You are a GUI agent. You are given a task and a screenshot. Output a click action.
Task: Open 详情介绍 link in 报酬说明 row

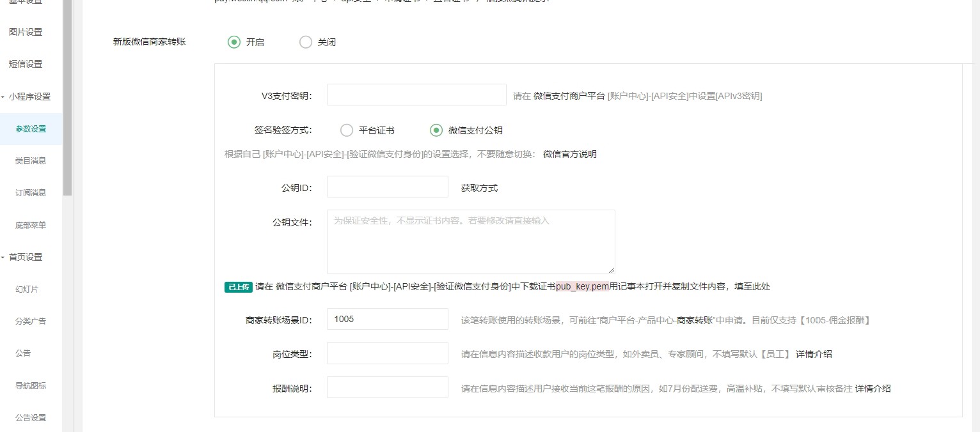click(873, 389)
